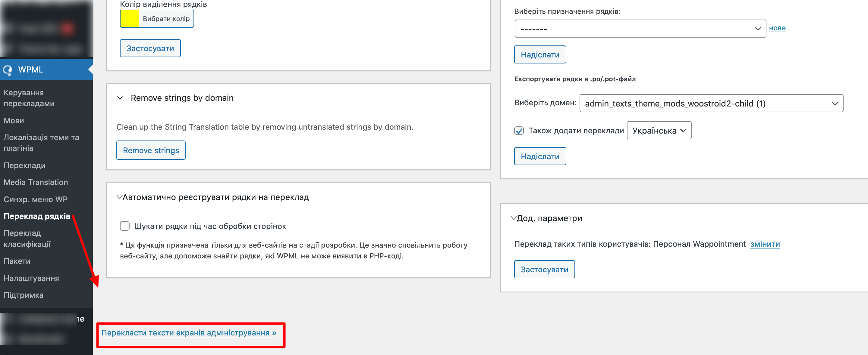Collapse the Remove strings by domain chevron
This screenshot has height=355, width=868.
[120, 98]
